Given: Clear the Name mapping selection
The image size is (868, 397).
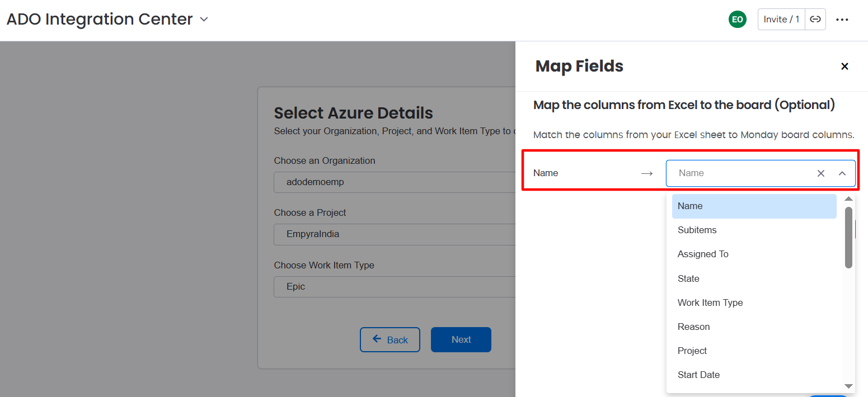Looking at the screenshot, I should coord(821,173).
